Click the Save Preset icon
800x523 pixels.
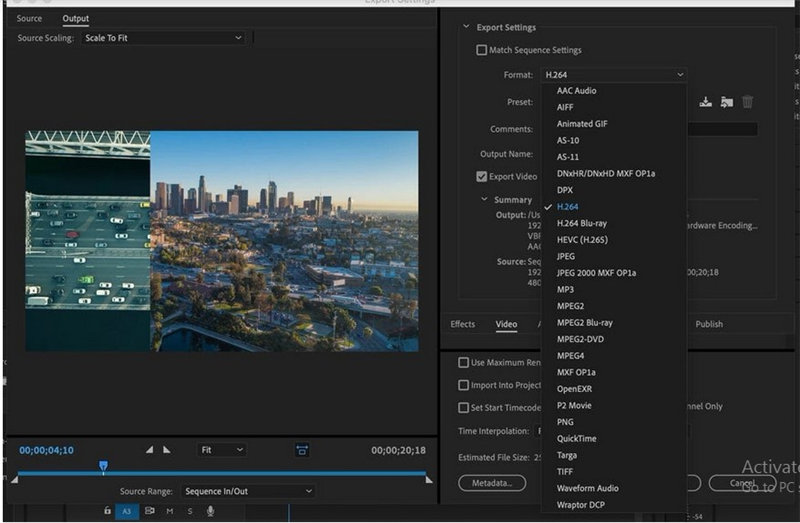(706, 102)
